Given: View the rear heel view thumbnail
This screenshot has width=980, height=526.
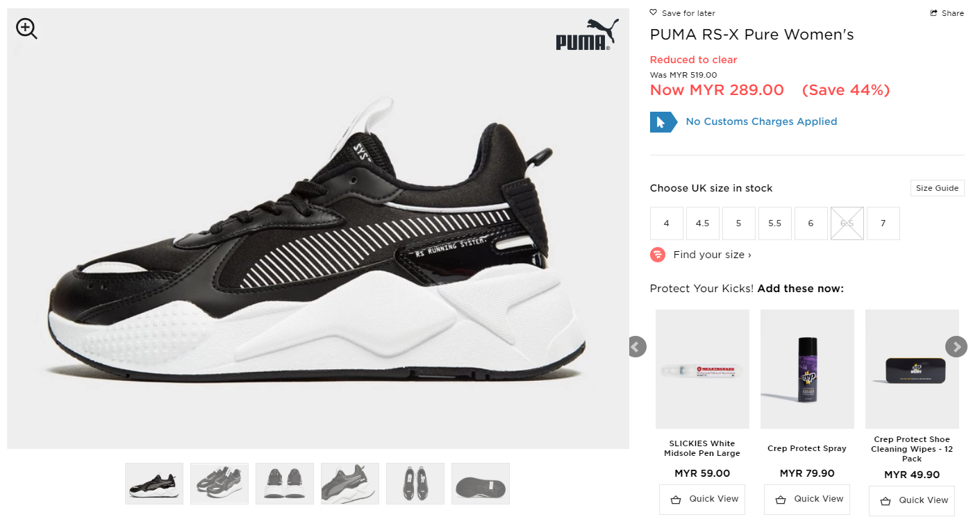Looking at the screenshot, I should coord(285,484).
